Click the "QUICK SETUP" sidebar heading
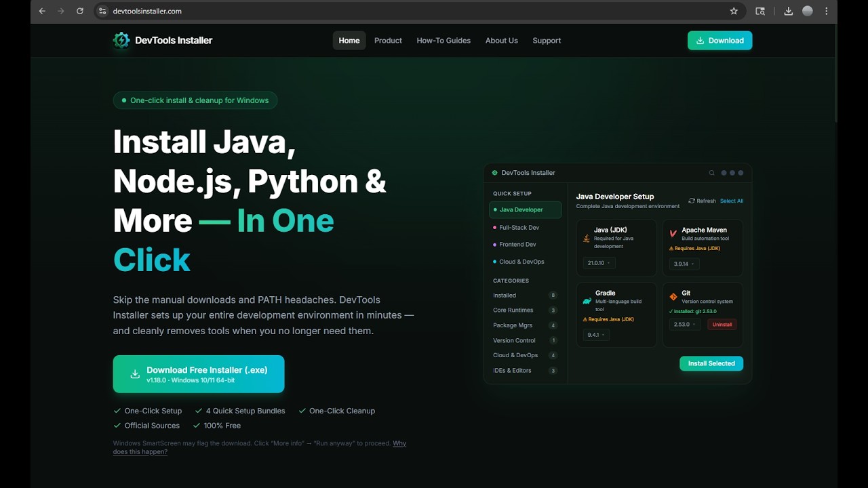The width and height of the screenshot is (868, 488). coord(512,194)
